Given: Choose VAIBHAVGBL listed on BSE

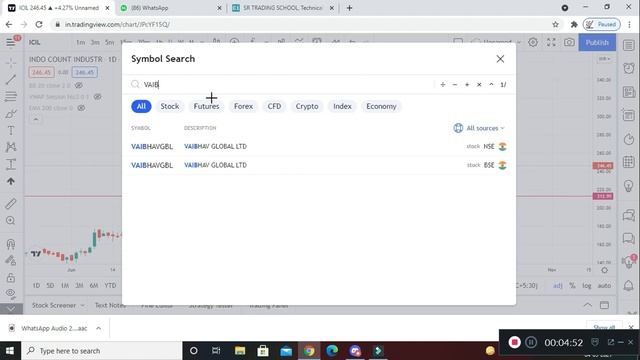Looking at the screenshot, I should pyautogui.click(x=319, y=165).
